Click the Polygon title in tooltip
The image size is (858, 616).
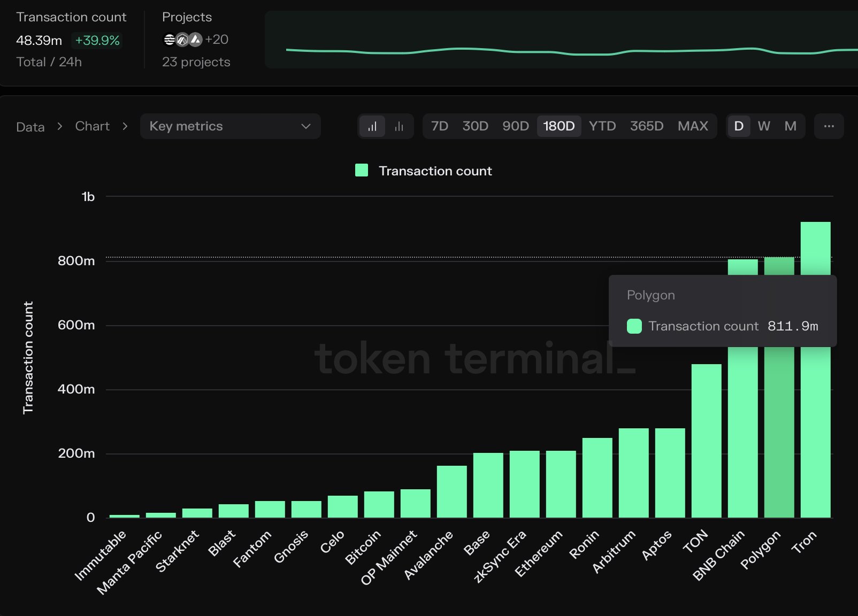(x=651, y=295)
